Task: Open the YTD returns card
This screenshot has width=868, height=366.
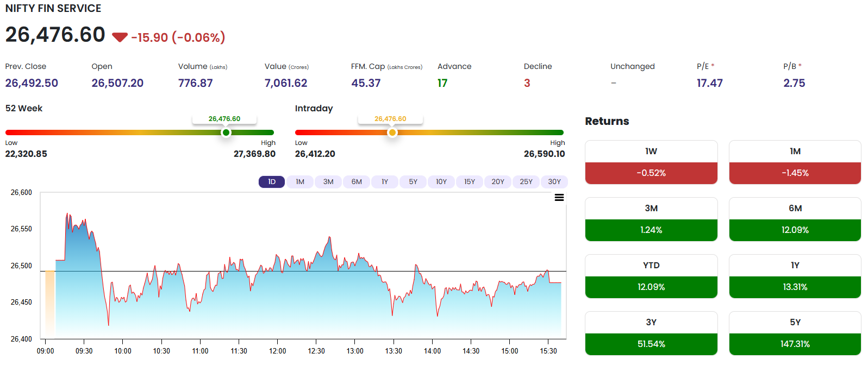Action: click(651, 276)
